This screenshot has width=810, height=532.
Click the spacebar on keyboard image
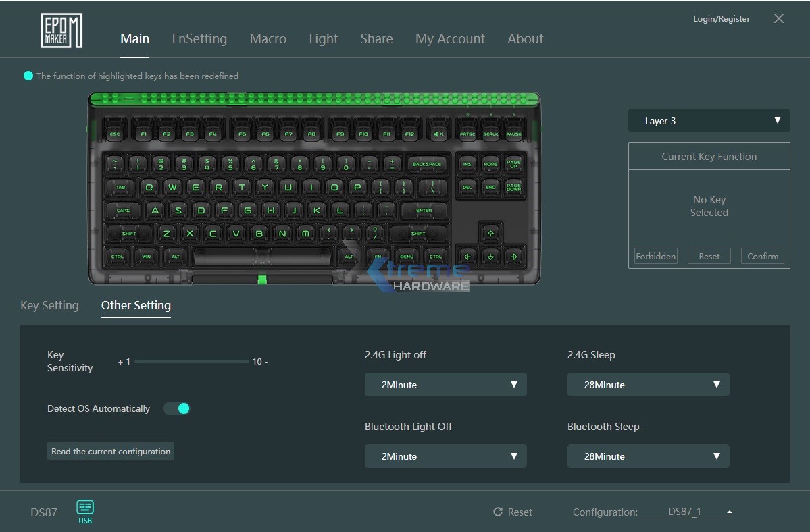coord(262,257)
